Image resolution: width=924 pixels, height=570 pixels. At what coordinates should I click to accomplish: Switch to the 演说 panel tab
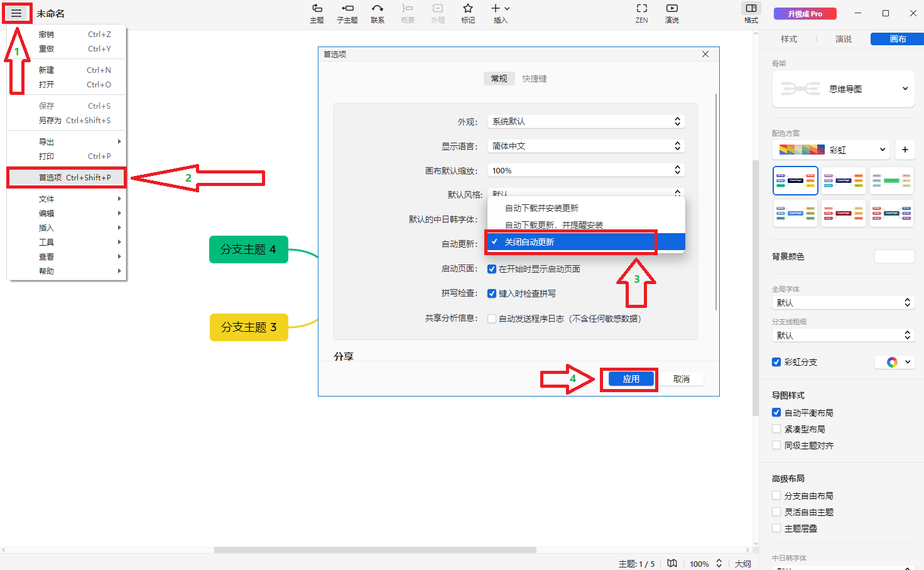point(844,39)
